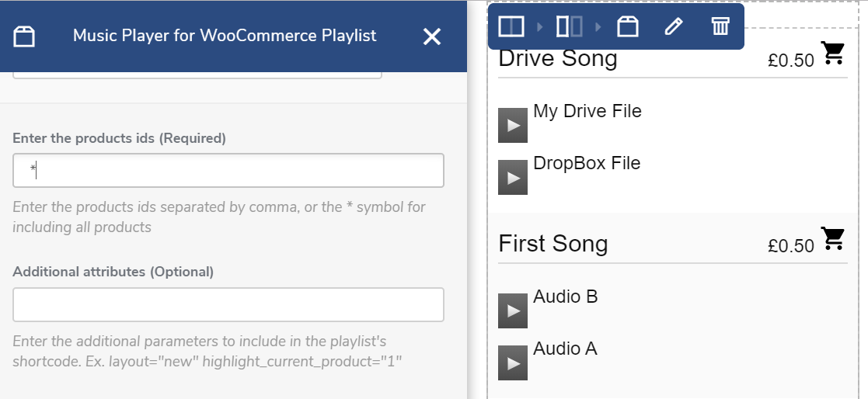Click the Audio B track name
The width and height of the screenshot is (868, 399).
565,297
